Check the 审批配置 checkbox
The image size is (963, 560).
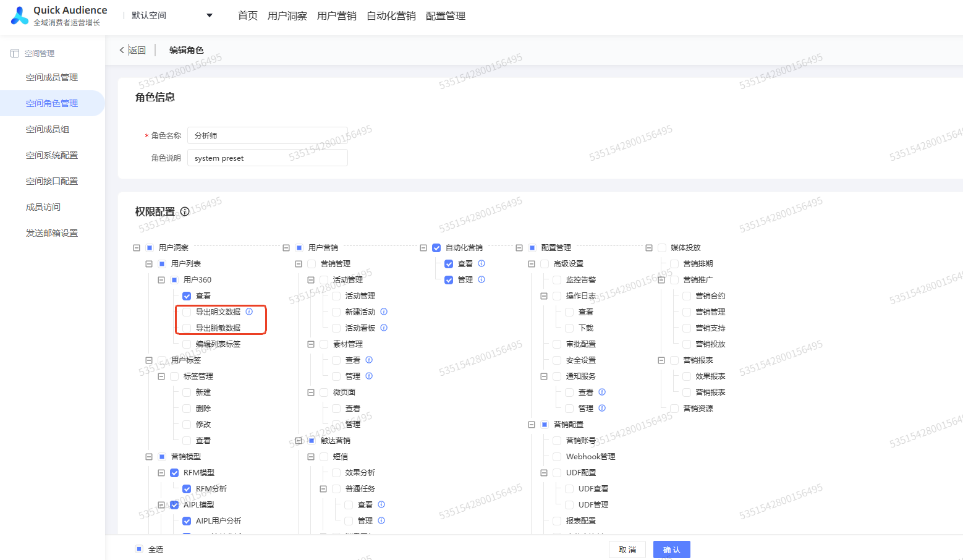point(557,344)
